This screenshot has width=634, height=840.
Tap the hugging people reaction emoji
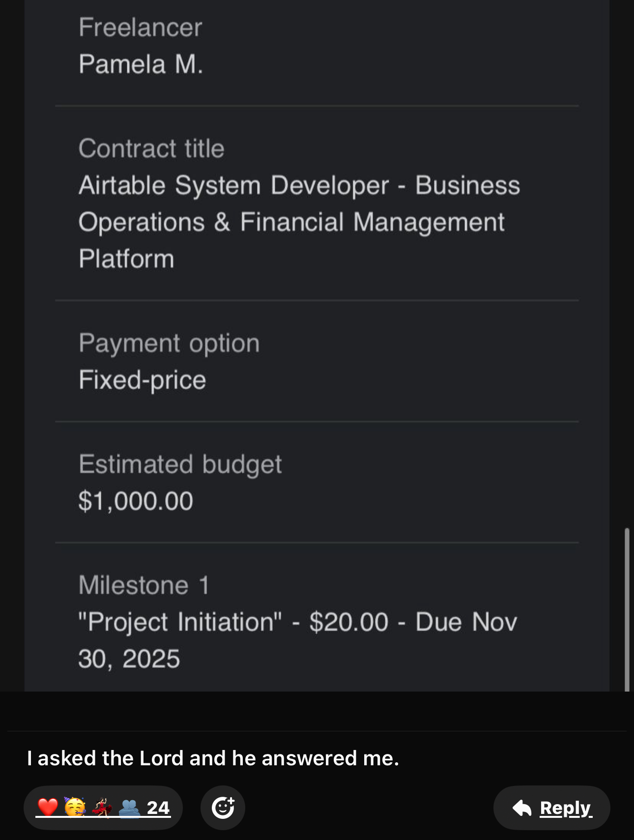coord(129,808)
